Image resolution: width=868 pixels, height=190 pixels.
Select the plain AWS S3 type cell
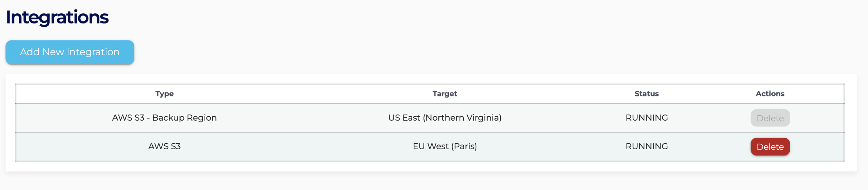(164, 146)
